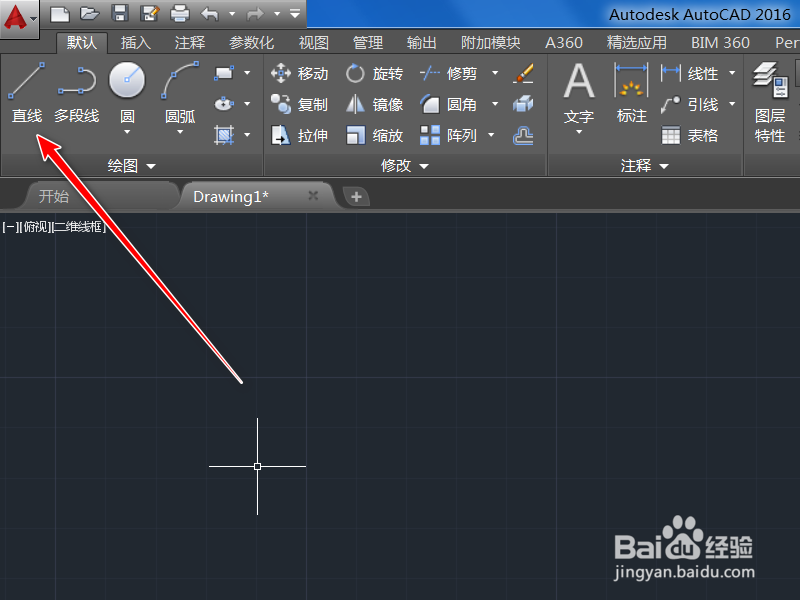
Task: Activate the 旋转 (Rotate) command
Action: 374,73
